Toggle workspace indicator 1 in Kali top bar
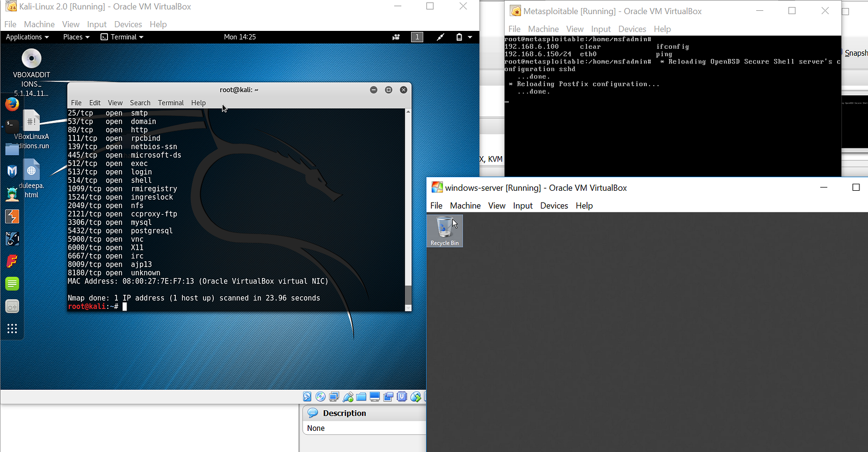 click(x=417, y=37)
